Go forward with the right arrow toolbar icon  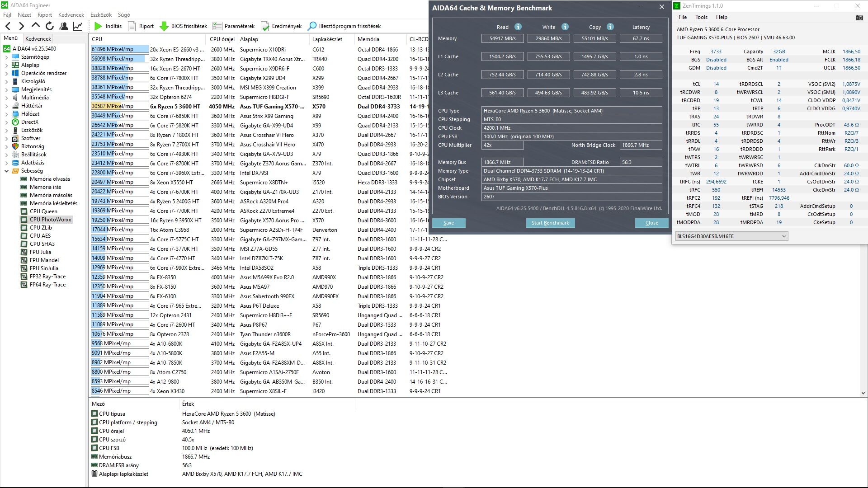click(21, 26)
